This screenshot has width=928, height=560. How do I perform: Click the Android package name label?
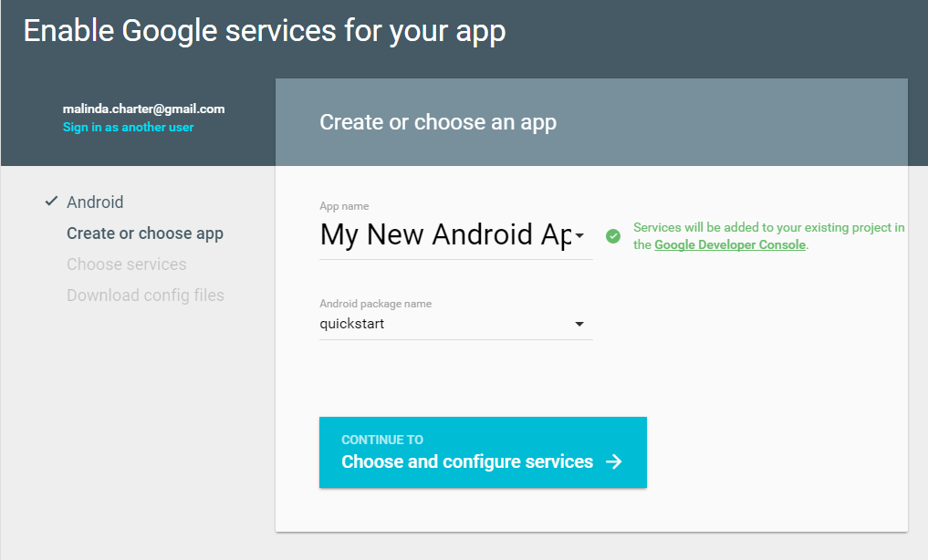(375, 304)
